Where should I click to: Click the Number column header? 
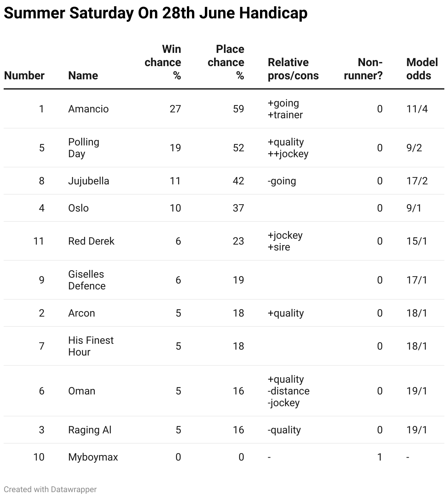tap(24, 76)
